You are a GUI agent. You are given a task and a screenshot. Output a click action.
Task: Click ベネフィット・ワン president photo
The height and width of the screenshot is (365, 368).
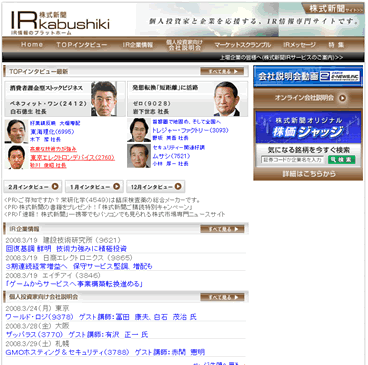(x=104, y=99)
